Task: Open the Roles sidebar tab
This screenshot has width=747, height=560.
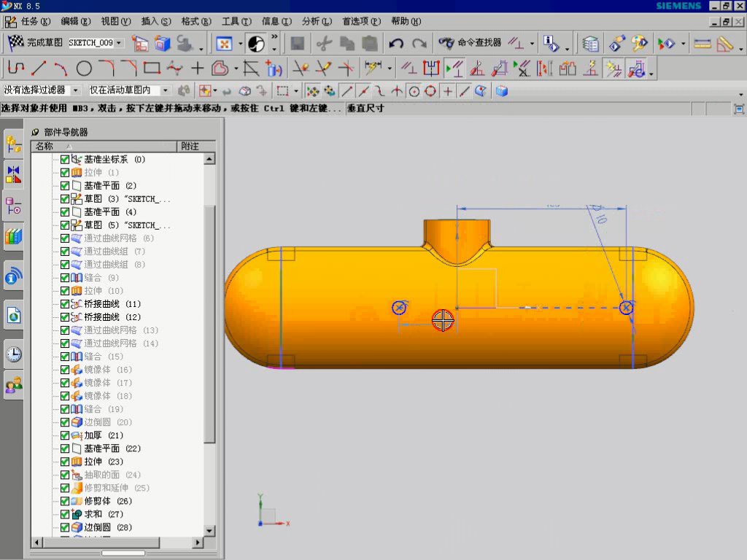Action: [x=13, y=385]
